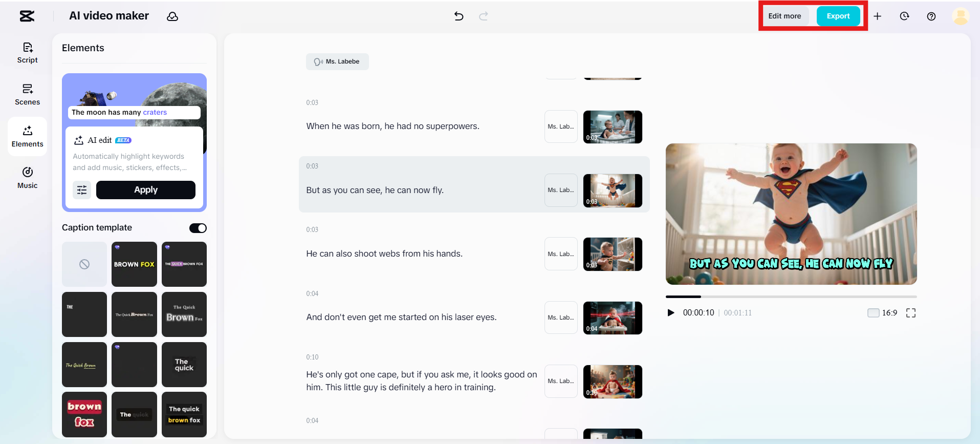Viewport: 980px width, 444px height.
Task: Click the cloud save status icon
Action: click(172, 16)
